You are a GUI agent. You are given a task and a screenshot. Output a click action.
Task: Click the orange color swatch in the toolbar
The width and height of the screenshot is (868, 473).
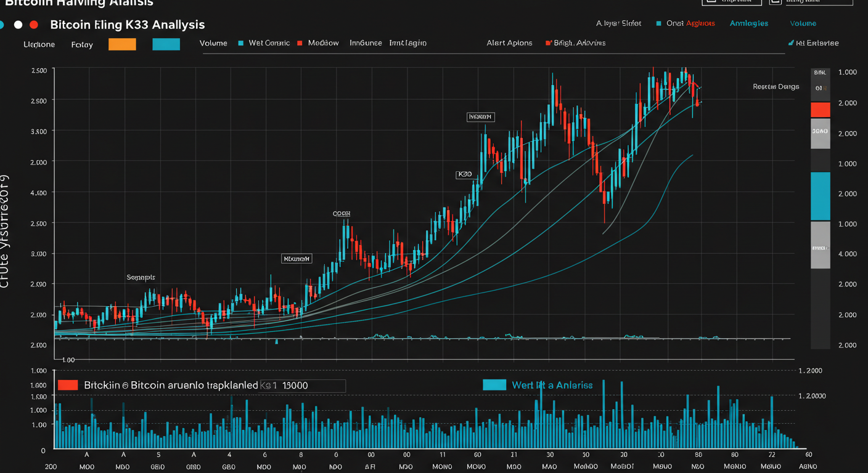121,44
